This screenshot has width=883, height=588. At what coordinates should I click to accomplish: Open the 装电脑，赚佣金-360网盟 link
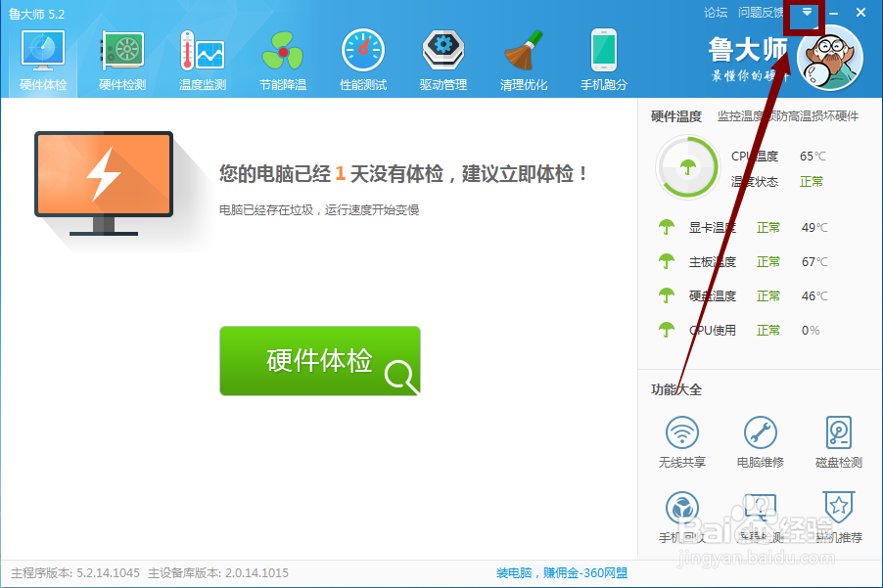point(562,572)
